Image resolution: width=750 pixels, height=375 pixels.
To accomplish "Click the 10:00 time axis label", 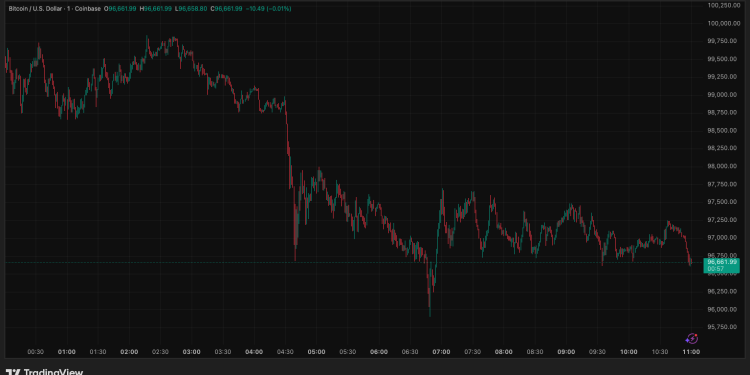I will tap(629, 352).
